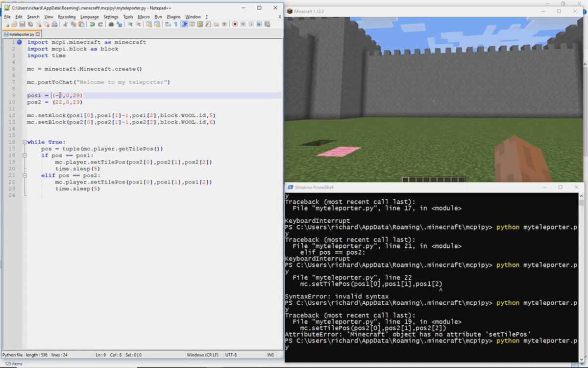Toggle Show All Characters
The width and height of the screenshot is (588, 368).
[175, 24]
